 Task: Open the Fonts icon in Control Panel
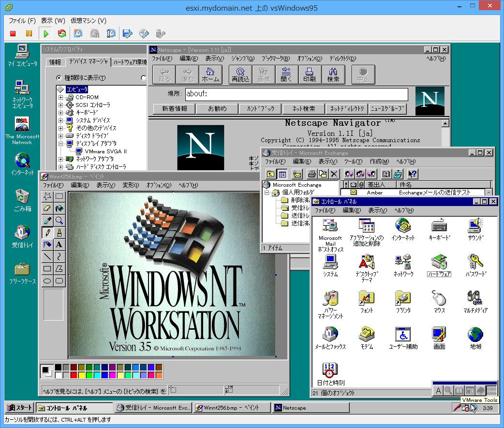(x=367, y=302)
